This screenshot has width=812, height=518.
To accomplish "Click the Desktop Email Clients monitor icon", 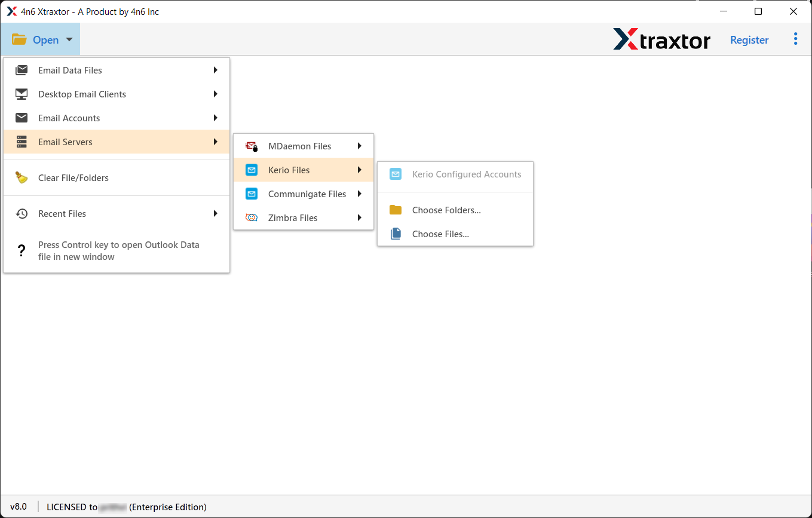I will 22,94.
